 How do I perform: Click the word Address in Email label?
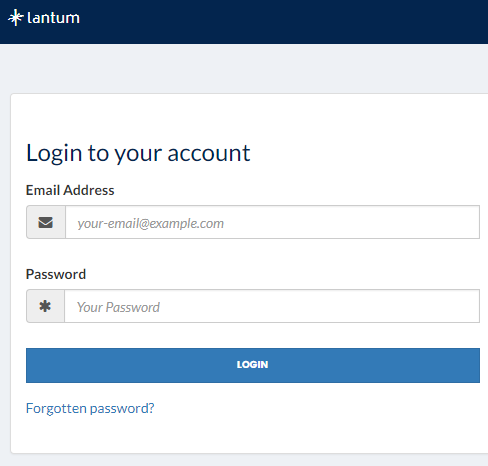coord(89,190)
